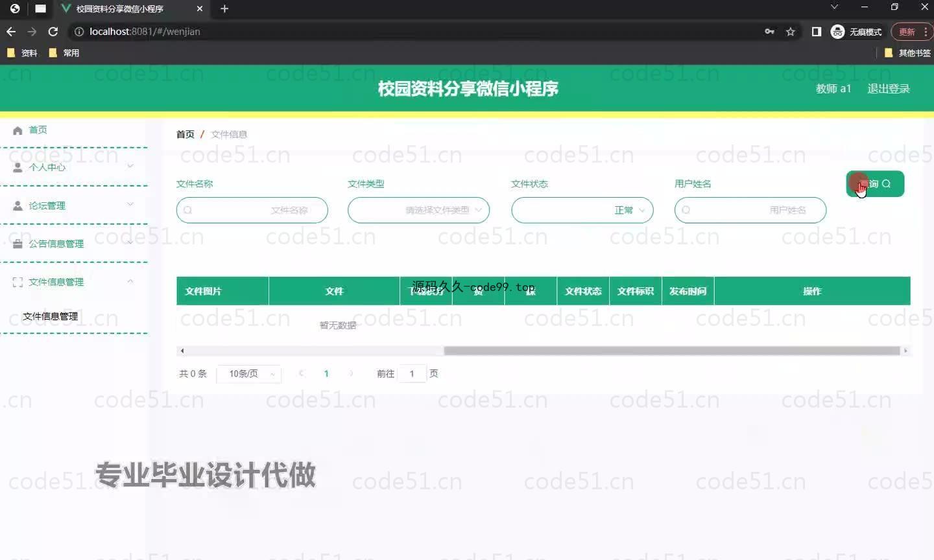Viewport: 934px width, 560px height.
Task: Select 论坛管理 in the sidebar
Action: pos(47,205)
